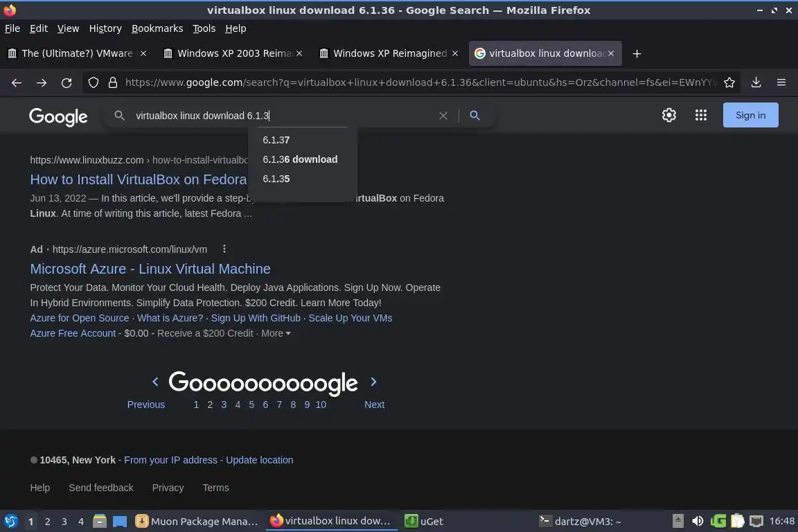Viewport: 798px width, 532px height.
Task: Open dartz@VM3 terminal from taskbar
Action: 580,522
